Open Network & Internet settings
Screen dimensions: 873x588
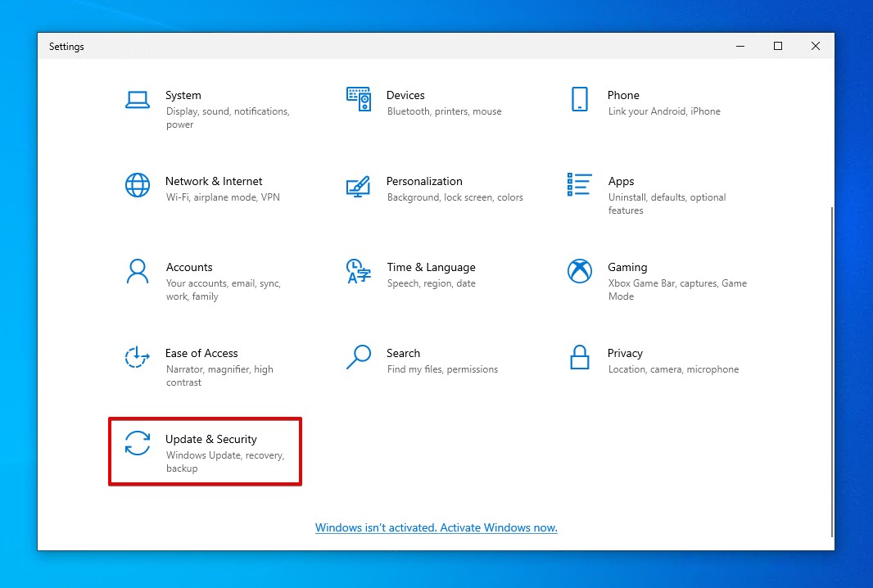[214, 181]
